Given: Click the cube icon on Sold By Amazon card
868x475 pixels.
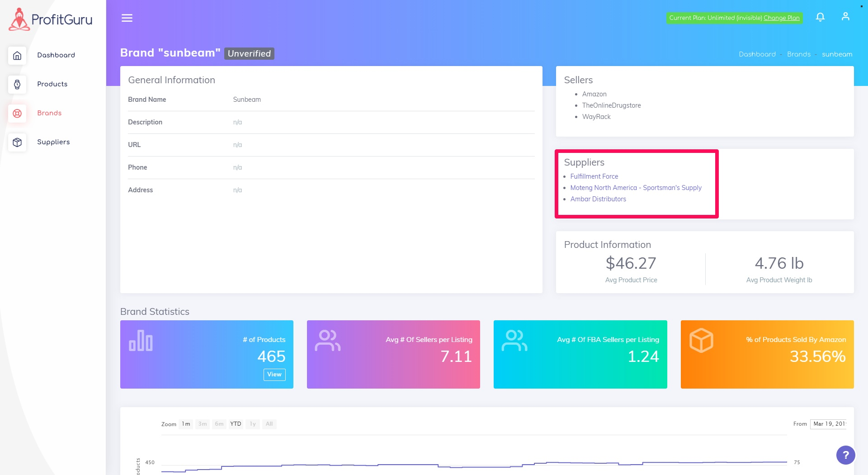Looking at the screenshot, I should point(701,340).
